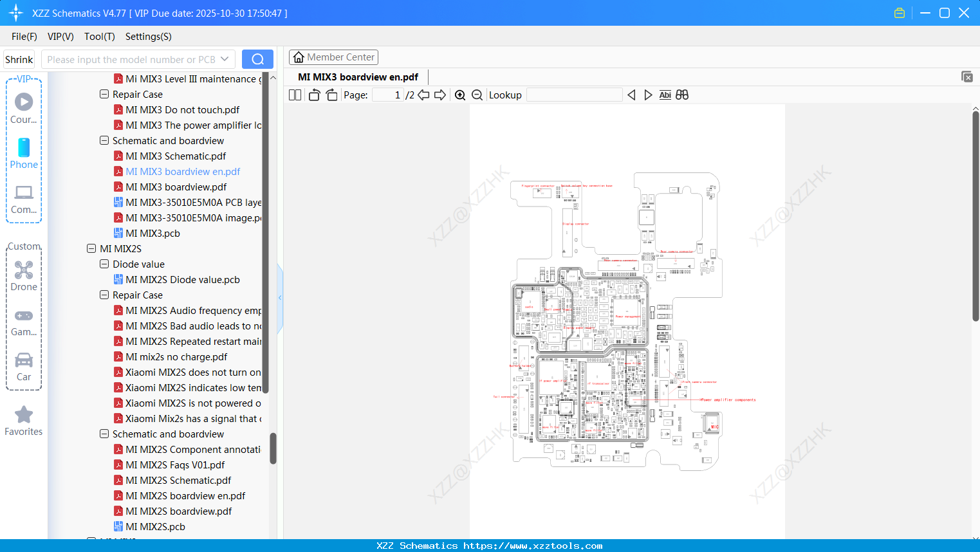
Task: Rotate the page clockwise
Action: tap(331, 95)
